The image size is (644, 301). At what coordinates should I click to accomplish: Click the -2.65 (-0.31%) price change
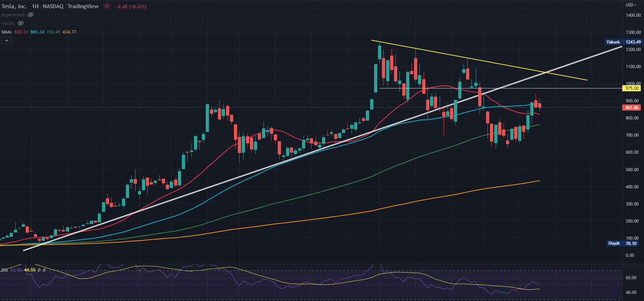pyautogui.click(x=131, y=6)
